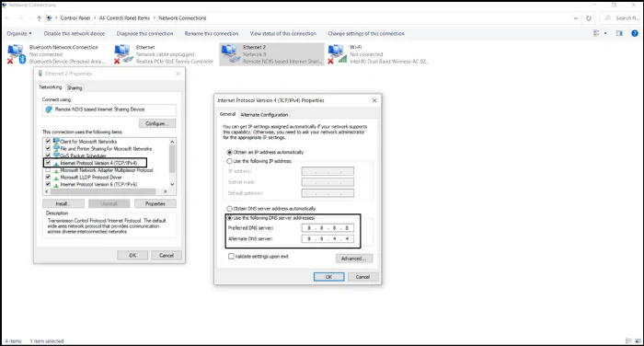Click the Alternate DNS server field
Image resolution: width=644 pixels, height=346 pixels.
[328, 238]
